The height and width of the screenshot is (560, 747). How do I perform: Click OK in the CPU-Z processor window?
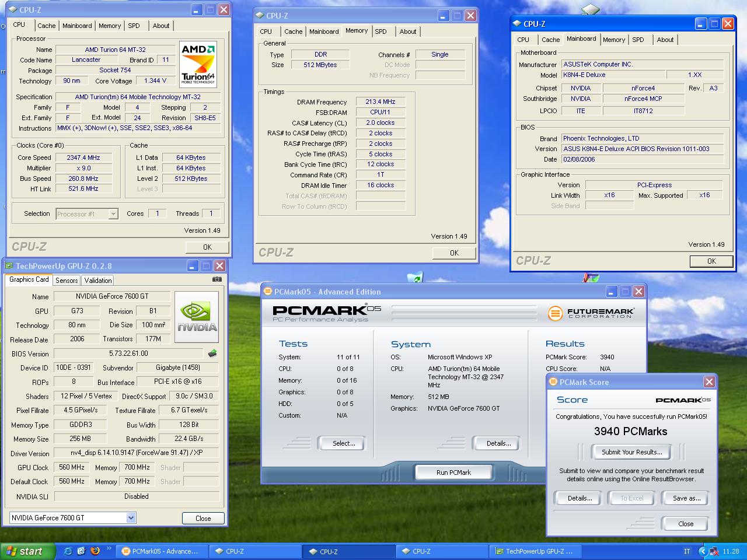click(207, 247)
